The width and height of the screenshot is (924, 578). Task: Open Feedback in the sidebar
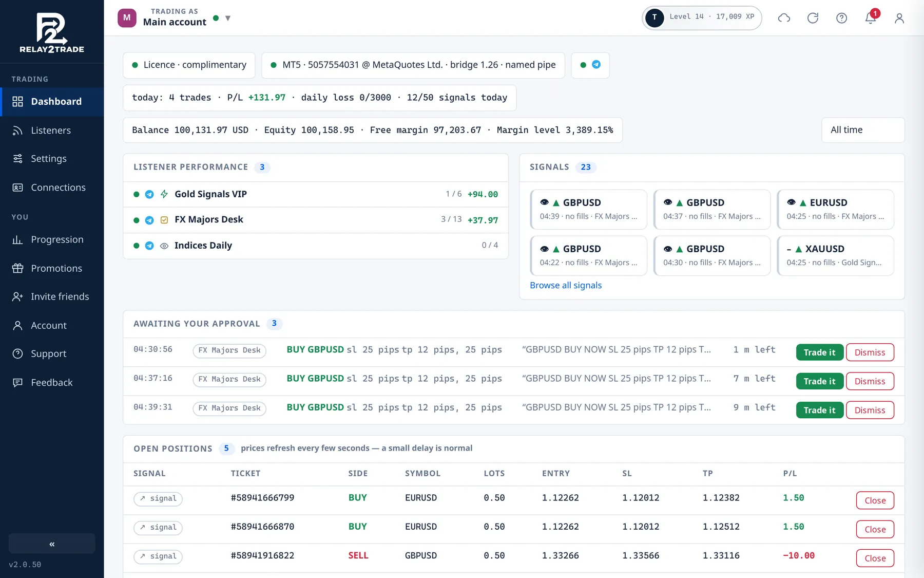(x=52, y=383)
